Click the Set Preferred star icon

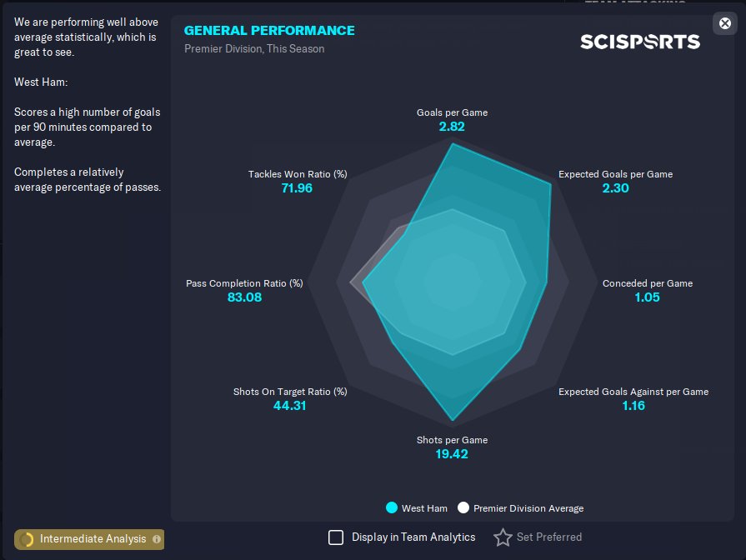tap(503, 537)
